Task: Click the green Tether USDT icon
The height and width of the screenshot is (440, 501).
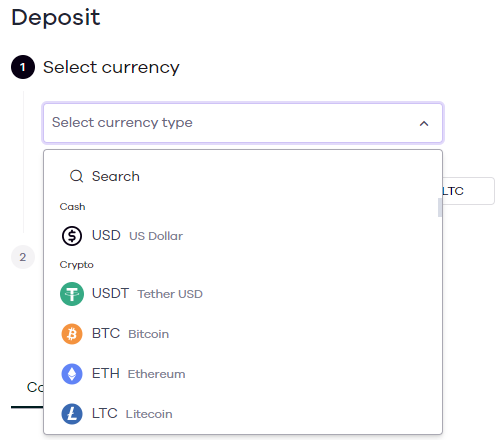Action: click(x=72, y=294)
